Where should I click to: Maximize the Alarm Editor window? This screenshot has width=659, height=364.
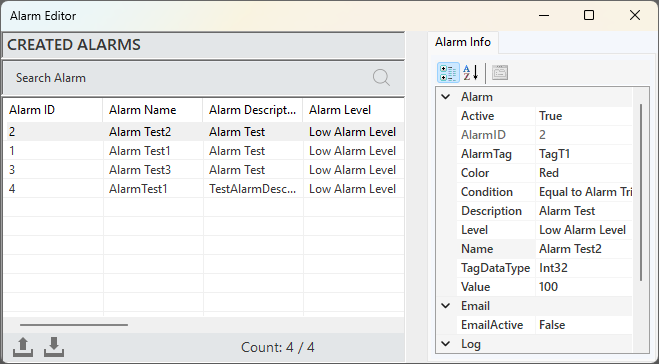pos(589,16)
